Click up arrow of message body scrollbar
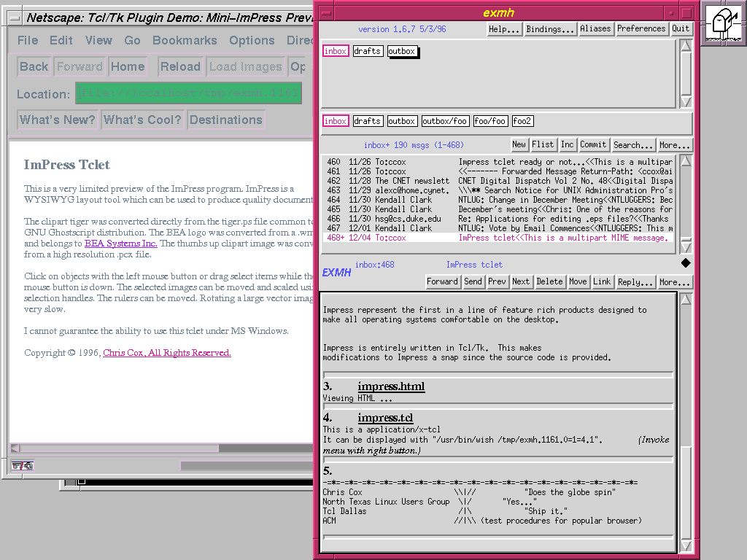Image resolution: width=747 pixels, height=560 pixels. (686, 299)
